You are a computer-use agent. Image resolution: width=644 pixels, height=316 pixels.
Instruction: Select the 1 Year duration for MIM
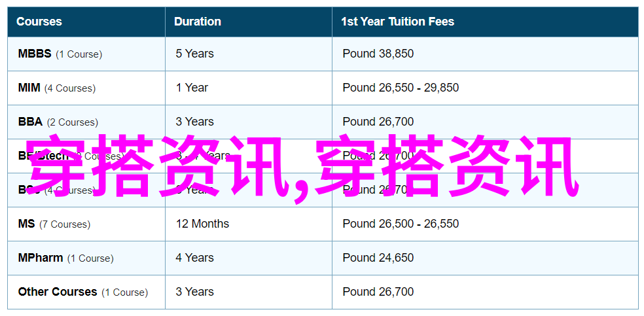(192, 88)
